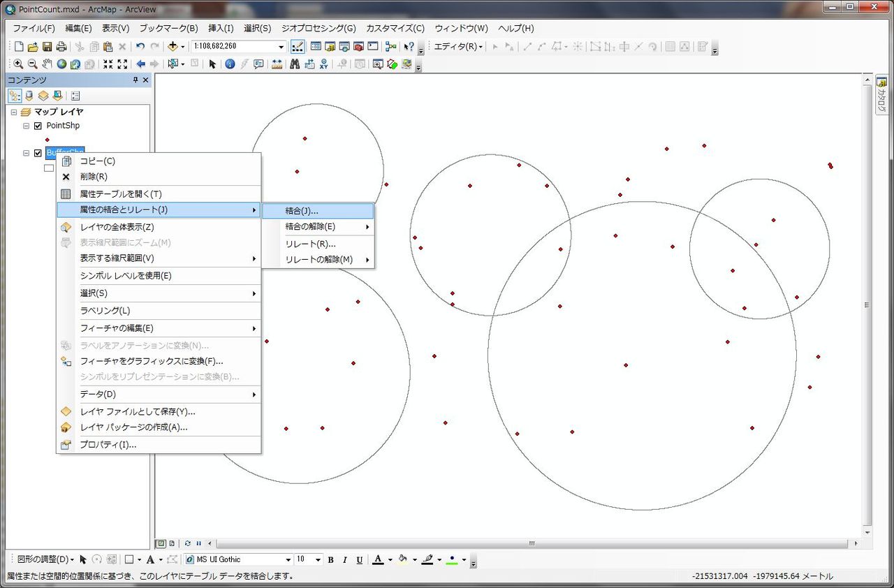Click the Fixed Zoom Out icon
The image size is (894, 588).
tap(122, 64)
